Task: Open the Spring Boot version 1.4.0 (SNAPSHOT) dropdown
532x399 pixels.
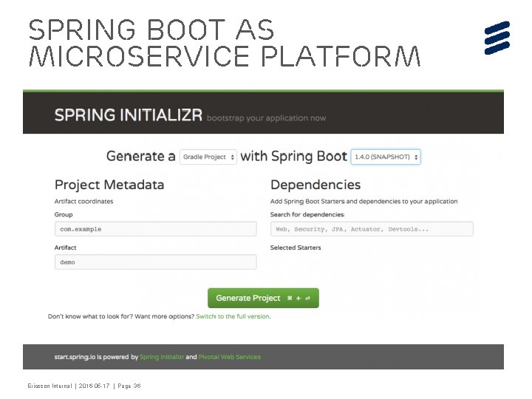Action: coord(386,157)
